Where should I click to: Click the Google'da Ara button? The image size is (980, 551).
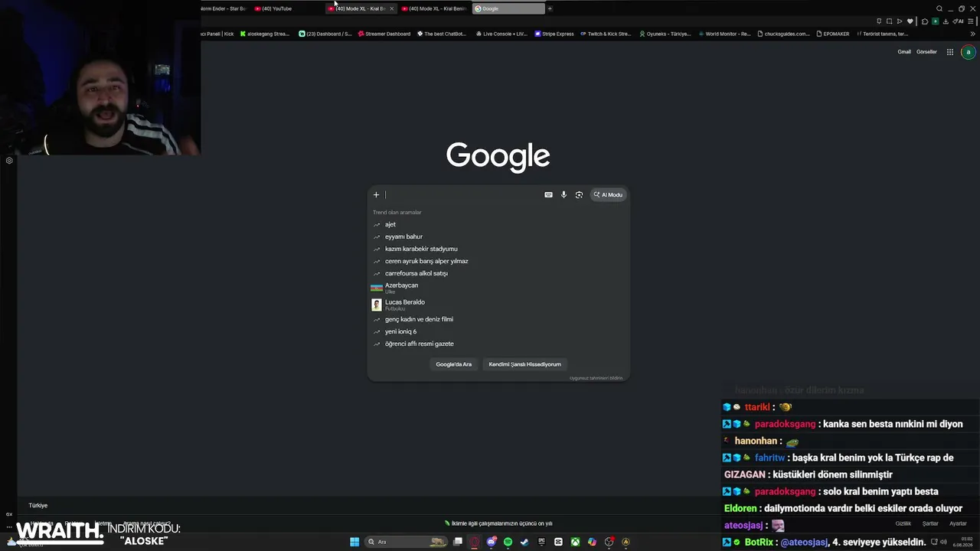(x=454, y=364)
